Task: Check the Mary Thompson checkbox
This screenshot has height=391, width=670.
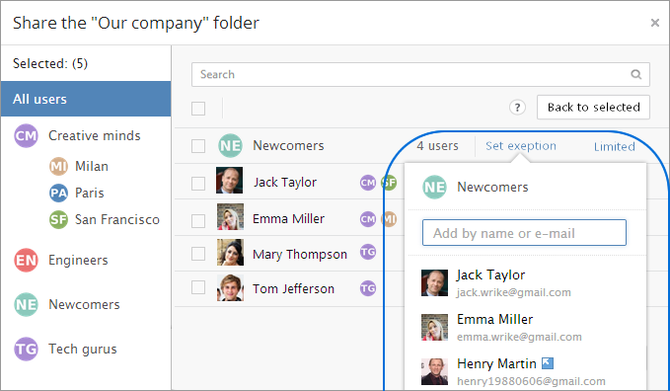Action: click(x=198, y=253)
